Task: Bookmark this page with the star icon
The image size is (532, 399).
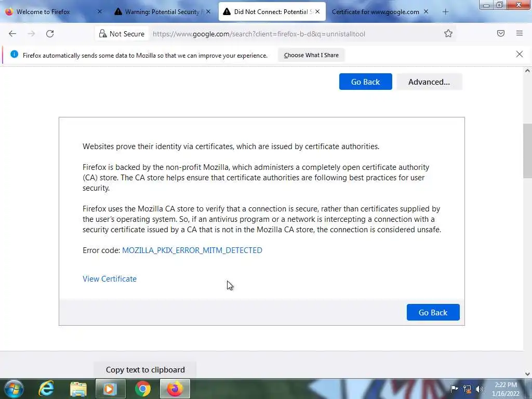Action: [448, 33]
